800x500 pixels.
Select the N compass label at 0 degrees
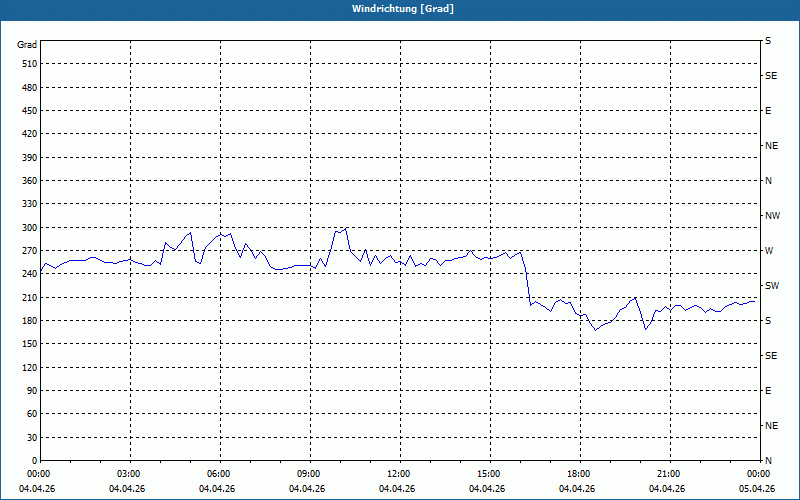click(768, 460)
